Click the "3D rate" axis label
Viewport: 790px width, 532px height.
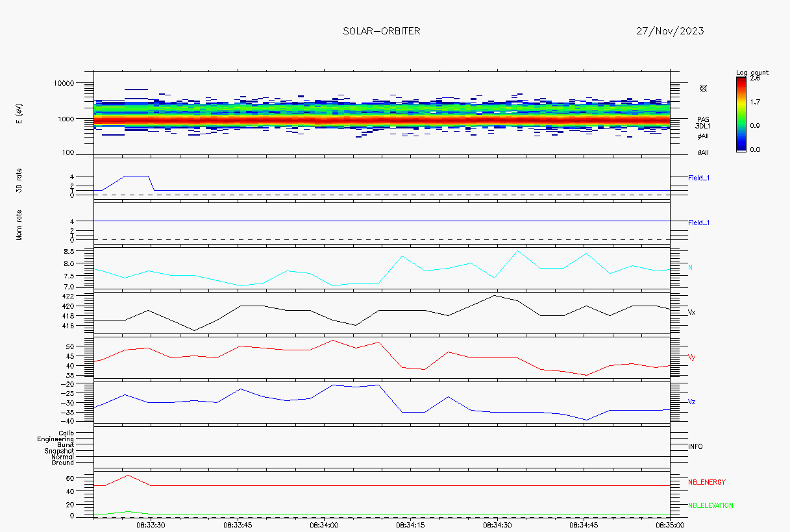[x=20, y=180]
